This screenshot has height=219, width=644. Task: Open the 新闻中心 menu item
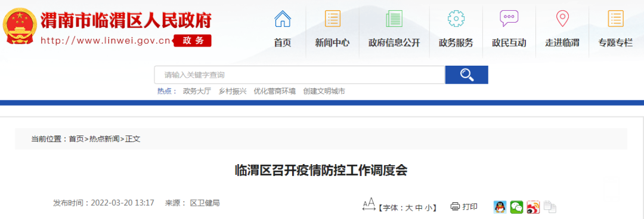point(332,43)
